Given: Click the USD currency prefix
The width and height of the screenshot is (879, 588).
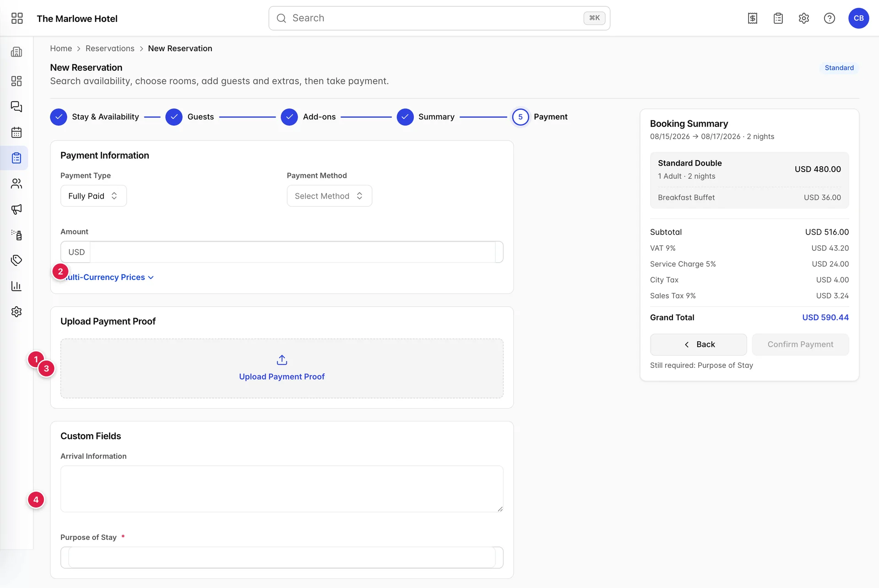Looking at the screenshot, I should coord(76,252).
